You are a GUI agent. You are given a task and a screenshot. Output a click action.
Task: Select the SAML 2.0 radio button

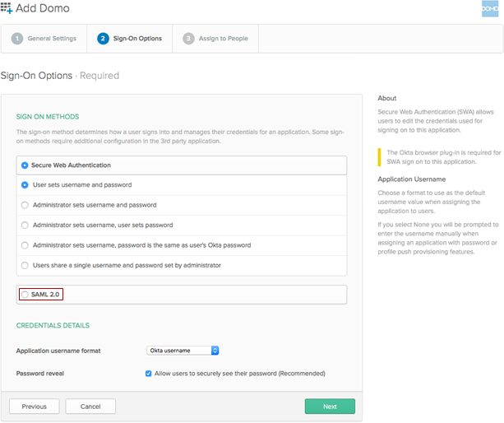[25, 295]
